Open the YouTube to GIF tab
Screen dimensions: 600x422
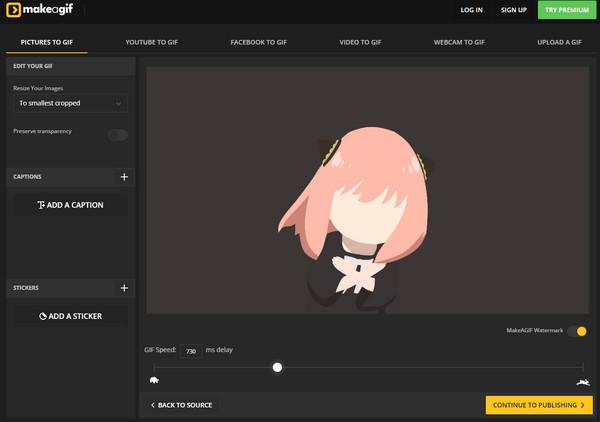click(x=152, y=42)
